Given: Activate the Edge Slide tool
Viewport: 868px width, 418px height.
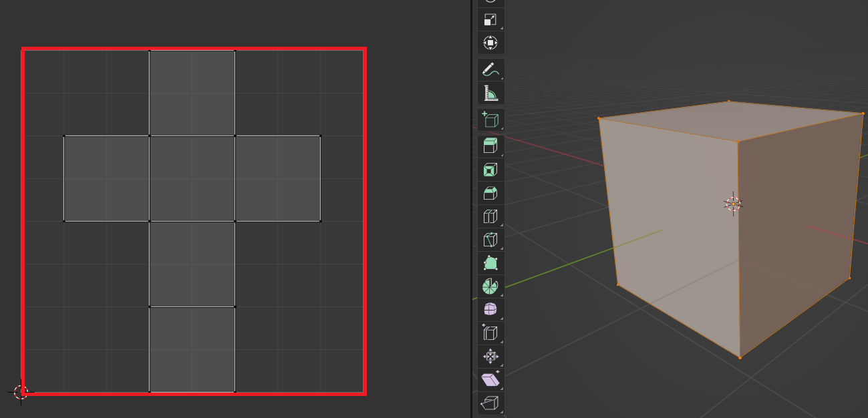Looking at the screenshot, I should click(490, 333).
